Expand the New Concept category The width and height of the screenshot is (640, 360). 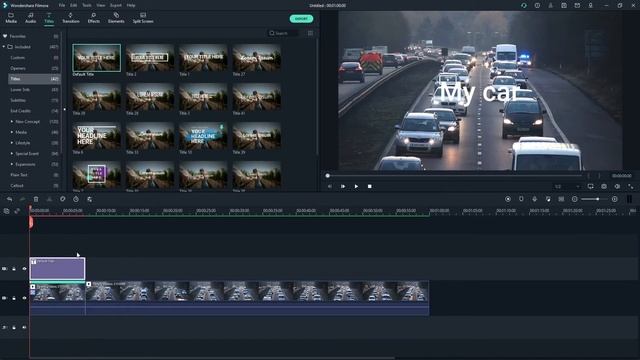[12, 122]
